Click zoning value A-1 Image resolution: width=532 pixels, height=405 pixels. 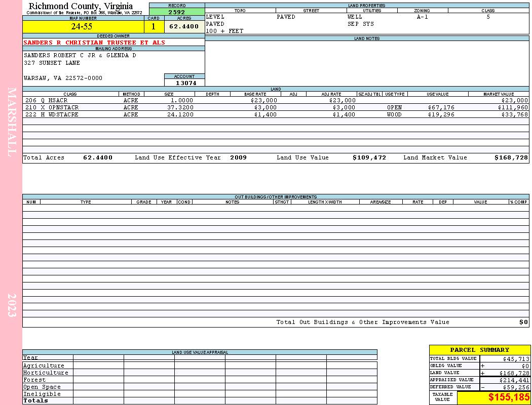423,17
